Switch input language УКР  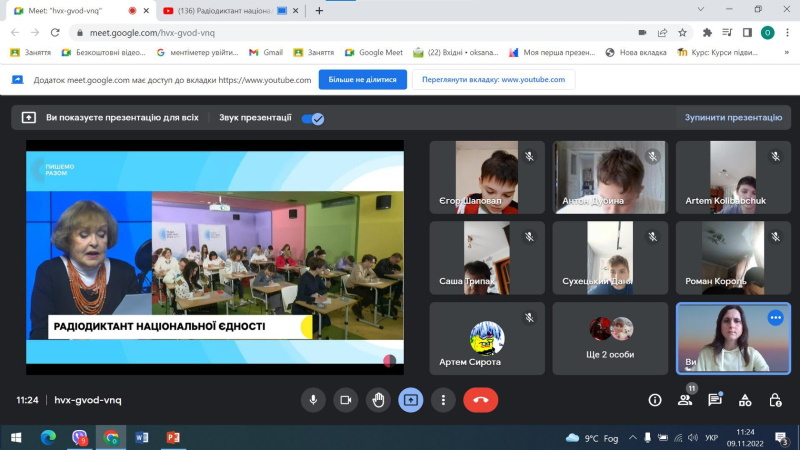[x=711, y=438]
